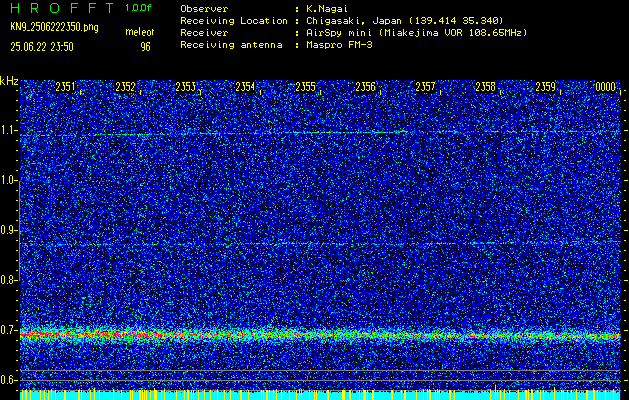The height and width of the screenshot is (400, 629).
Task: Click the 2355 time marker
Action: tap(305, 87)
